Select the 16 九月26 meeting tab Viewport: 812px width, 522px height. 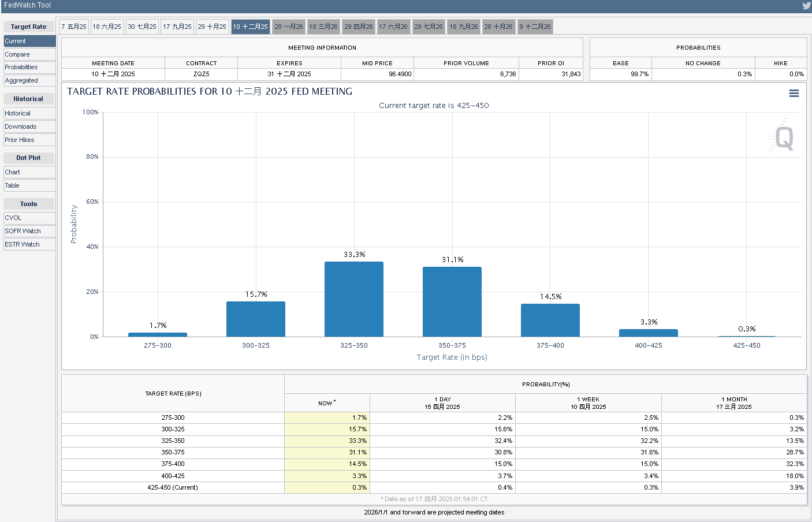pos(464,27)
